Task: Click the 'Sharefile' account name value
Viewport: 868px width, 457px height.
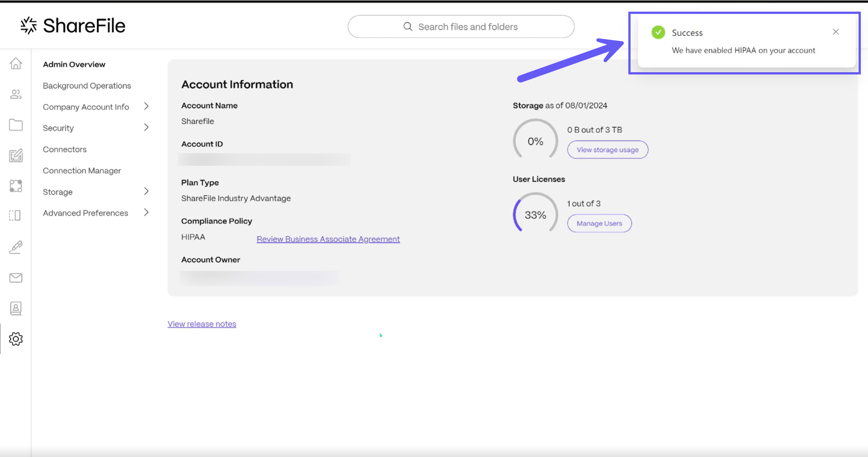Action: (x=197, y=121)
